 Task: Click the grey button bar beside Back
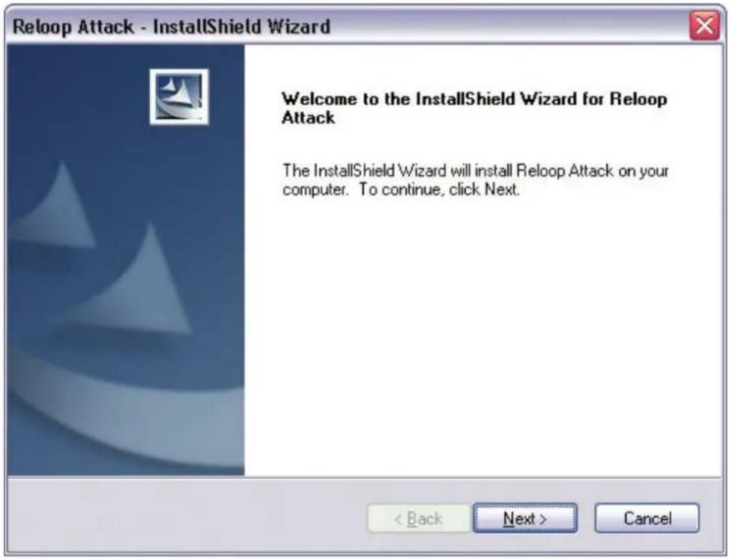[x=186, y=517]
